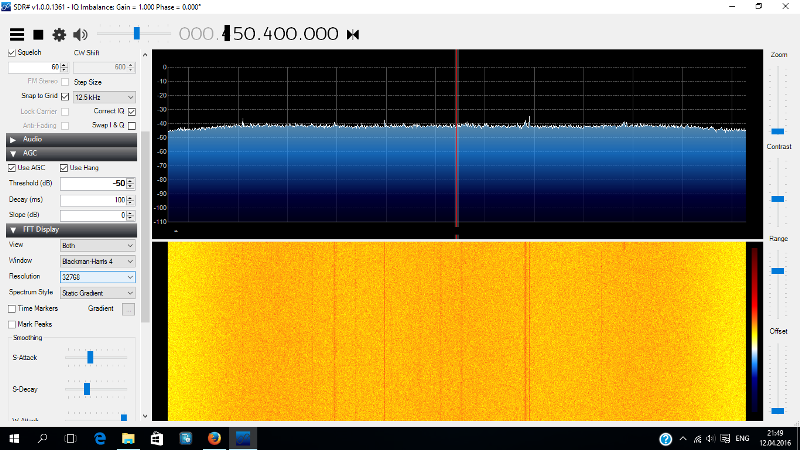Toggle Mark Peaks checkbox

pos(12,324)
